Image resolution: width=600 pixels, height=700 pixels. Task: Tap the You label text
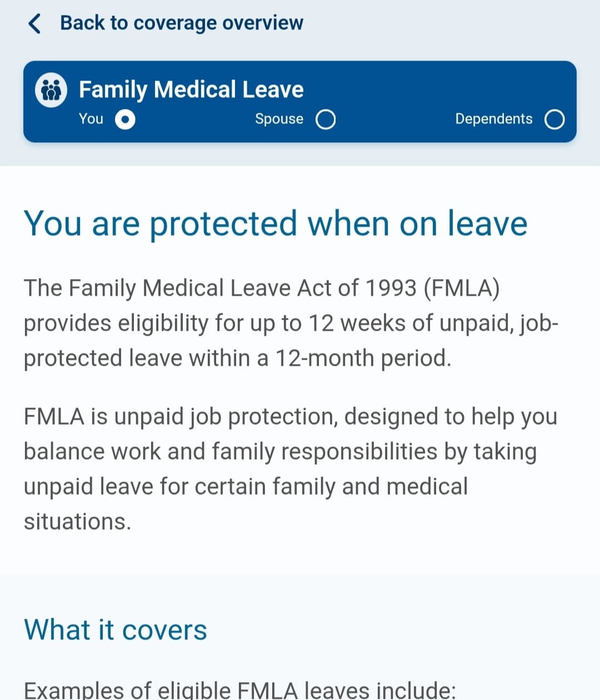(x=91, y=119)
